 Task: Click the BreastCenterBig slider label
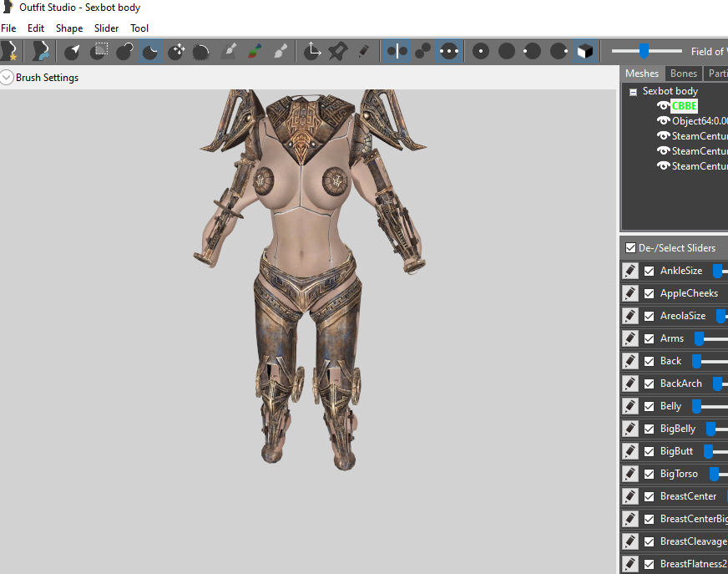694,519
